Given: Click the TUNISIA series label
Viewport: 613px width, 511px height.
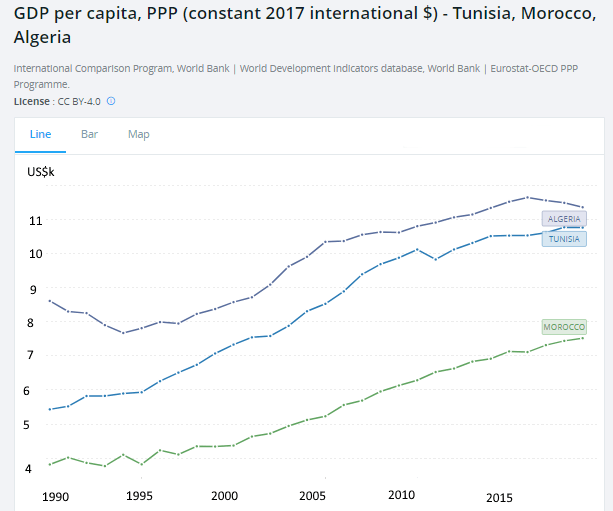Looking at the screenshot, I should (564, 239).
